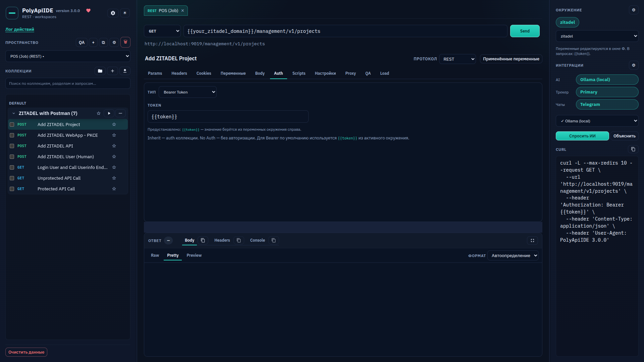This screenshot has height=362, width=644.
Task: Check the Login User and Call Userinfo checkbox
Action: (12, 167)
